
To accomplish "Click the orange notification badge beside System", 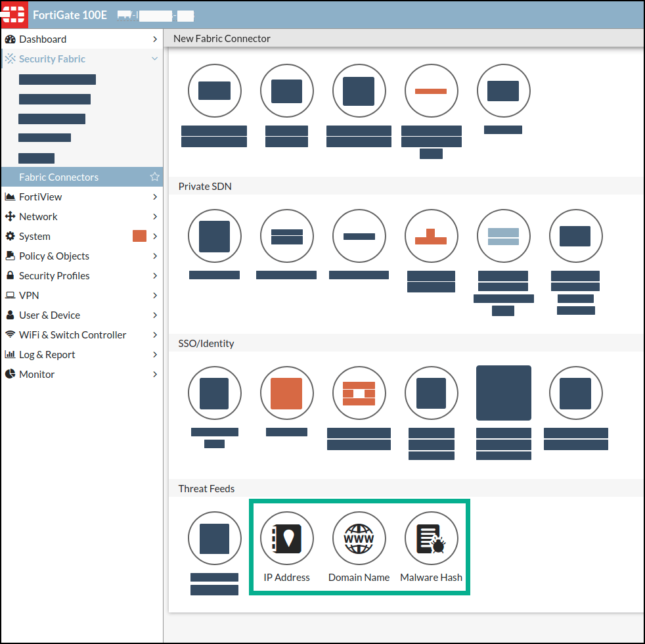I will tap(139, 236).
